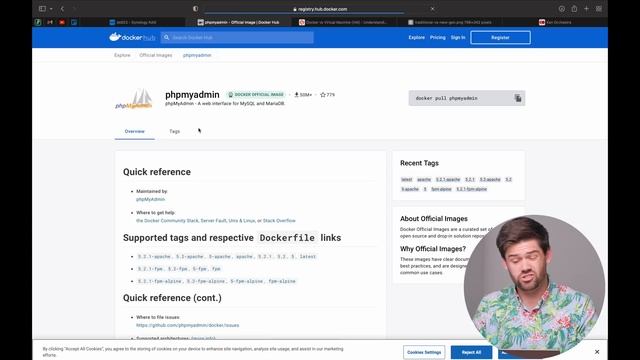This screenshot has height=360, width=640.
Task: Click Reject All in the cookie banner
Action: 471,352
